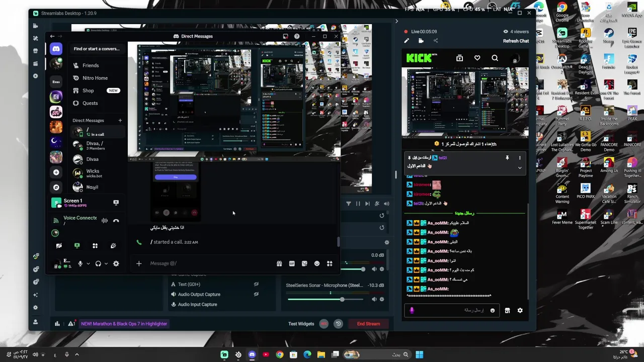
Task: Deafen Discord headphones
Action: (98, 263)
